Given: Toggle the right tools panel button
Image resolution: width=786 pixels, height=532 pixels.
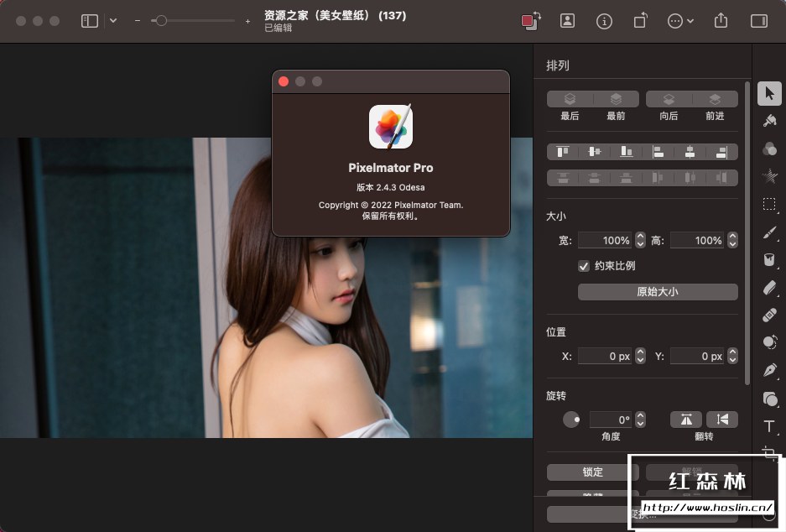Looking at the screenshot, I should tap(759, 21).
